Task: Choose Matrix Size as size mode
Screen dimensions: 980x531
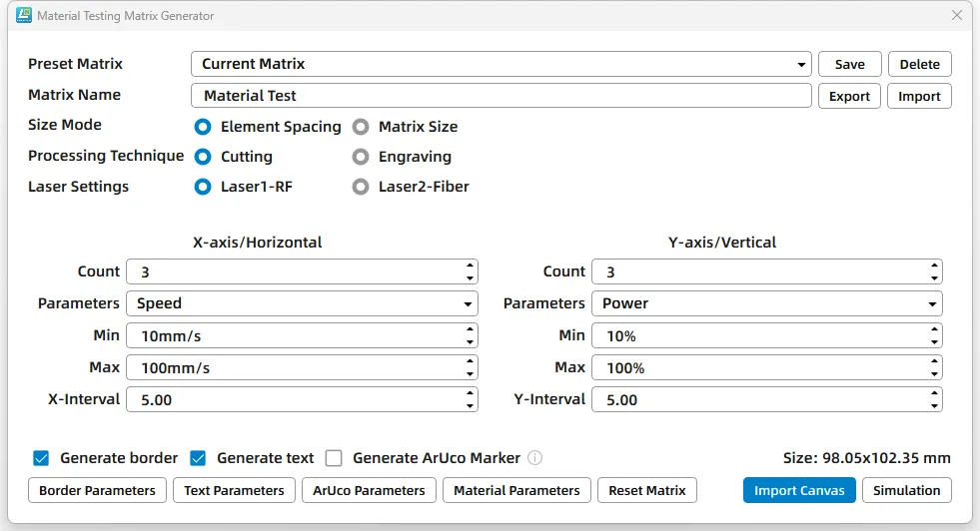Action: coord(361,127)
